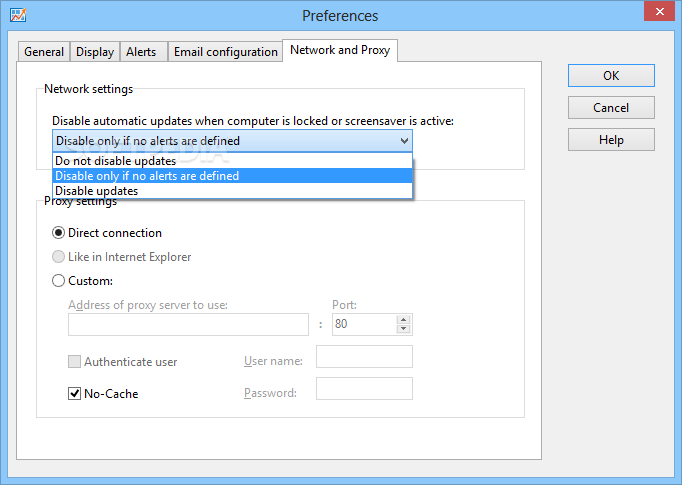This screenshot has width=682, height=485.
Task: Click the proxy server address field
Action: [x=188, y=324]
